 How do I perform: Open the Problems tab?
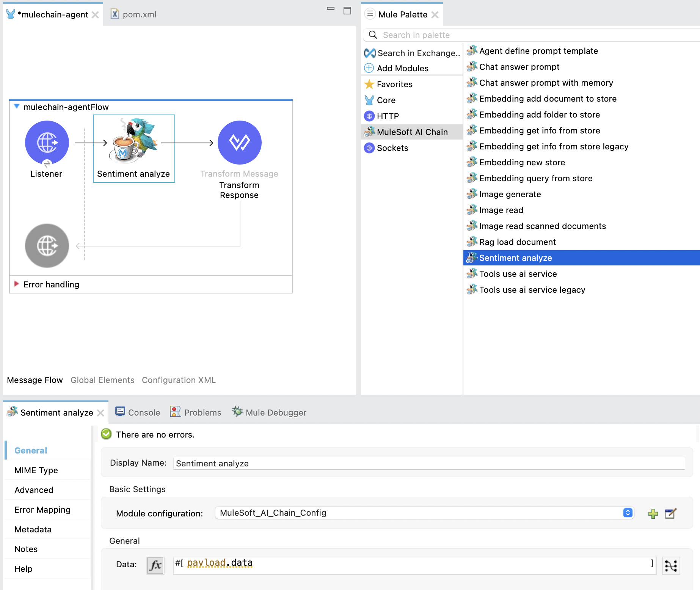[x=196, y=413]
